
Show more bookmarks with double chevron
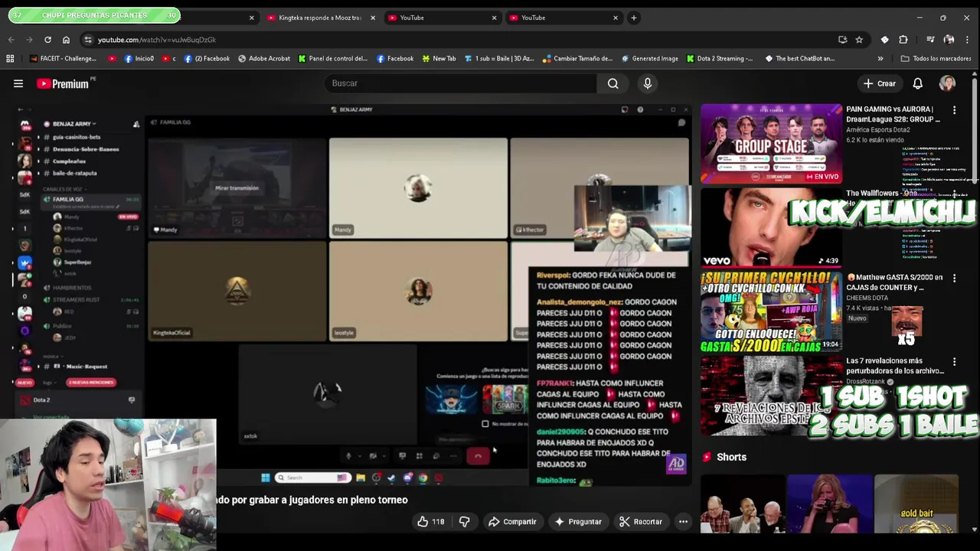(880, 58)
